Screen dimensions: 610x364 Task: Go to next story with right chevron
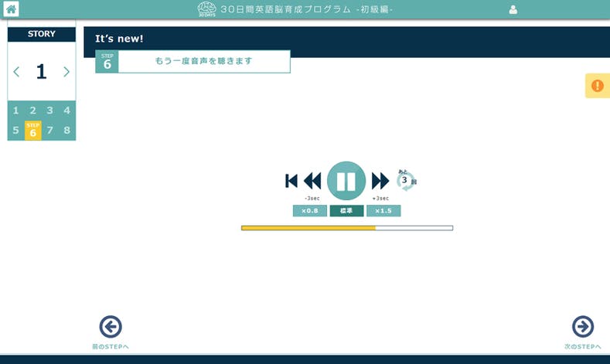66,72
